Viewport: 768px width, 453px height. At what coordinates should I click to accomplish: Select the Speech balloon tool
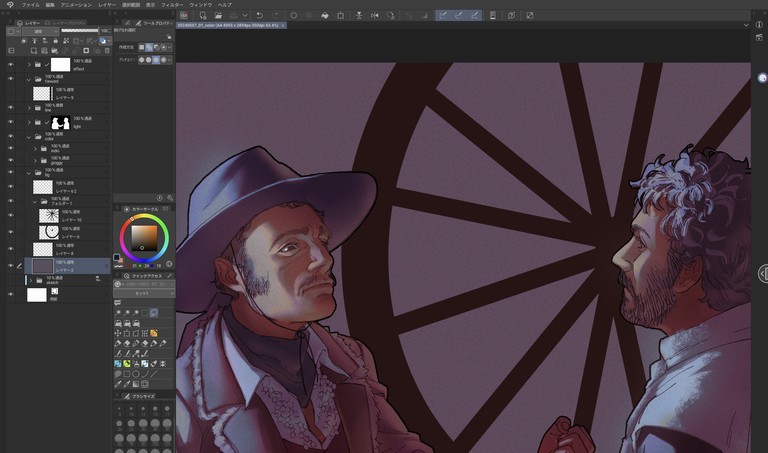(118, 374)
